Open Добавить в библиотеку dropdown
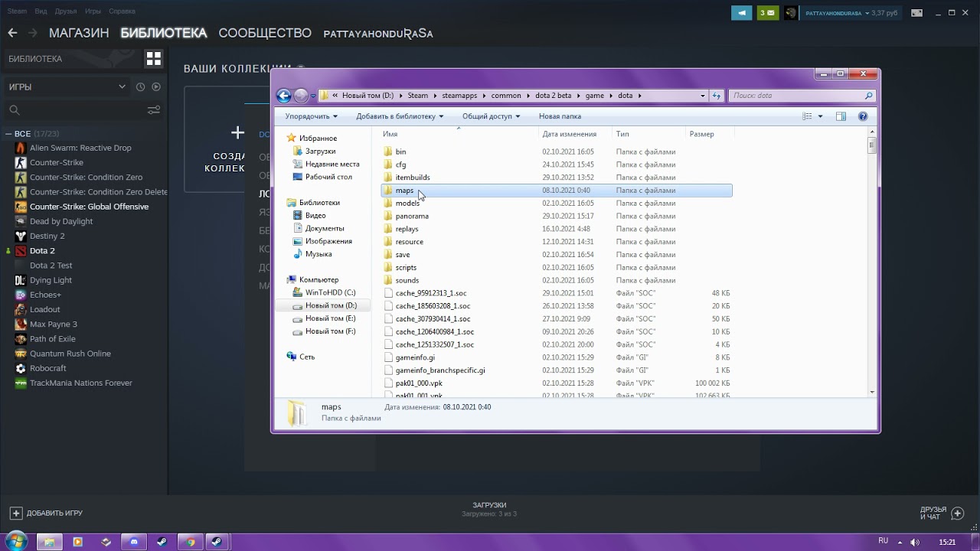The image size is (980, 551). pyautogui.click(x=400, y=116)
